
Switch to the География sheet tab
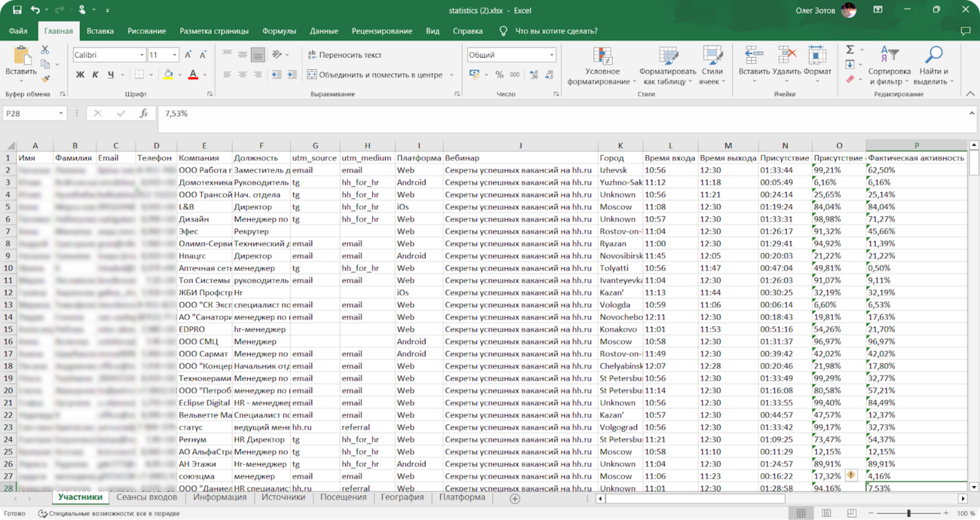[402, 497]
